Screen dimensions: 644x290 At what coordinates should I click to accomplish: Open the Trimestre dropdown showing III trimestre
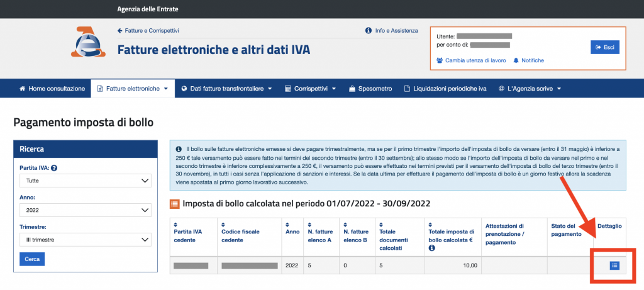point(86,240)
